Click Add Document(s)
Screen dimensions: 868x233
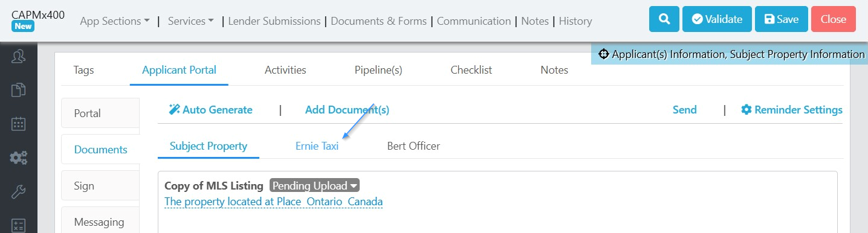[347, 110]
